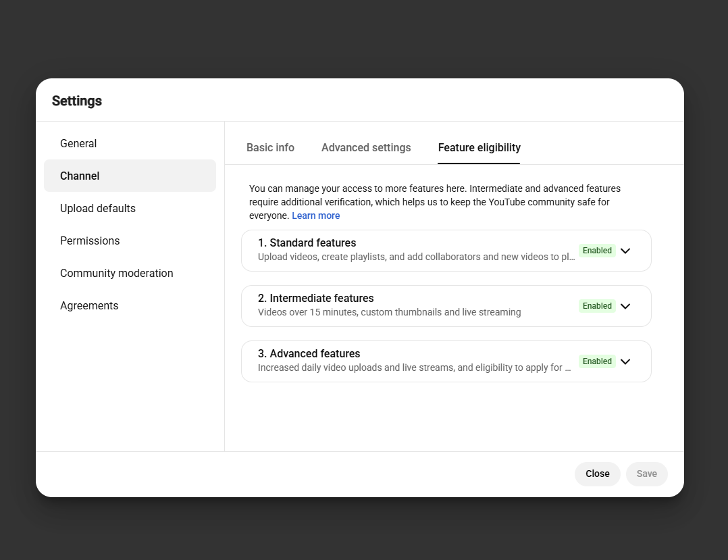Click the Intermediate features Enabled badge
The width and height of the screenshot is (728, 560).
point(597,306)
